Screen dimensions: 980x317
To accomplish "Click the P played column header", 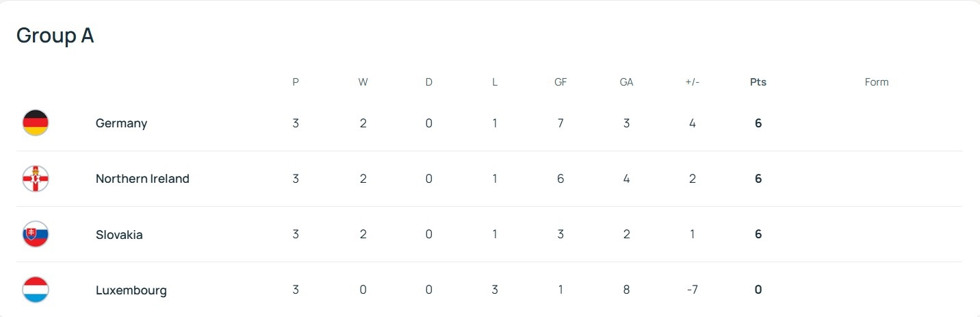I will coord(296,82).
